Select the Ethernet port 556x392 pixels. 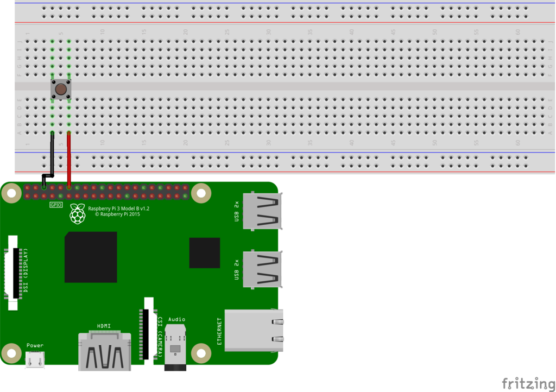[x=254, y=330]
